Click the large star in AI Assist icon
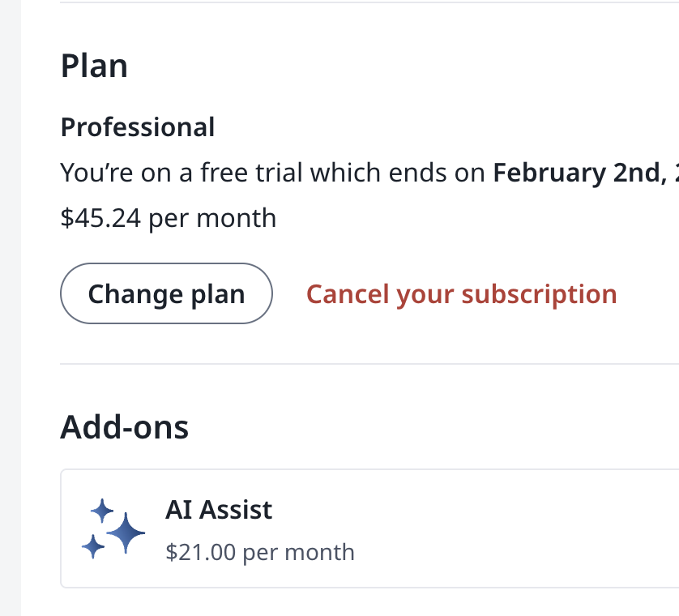This screenshot has height=616, width=679. pyautogui.click(x=126, y=533)
